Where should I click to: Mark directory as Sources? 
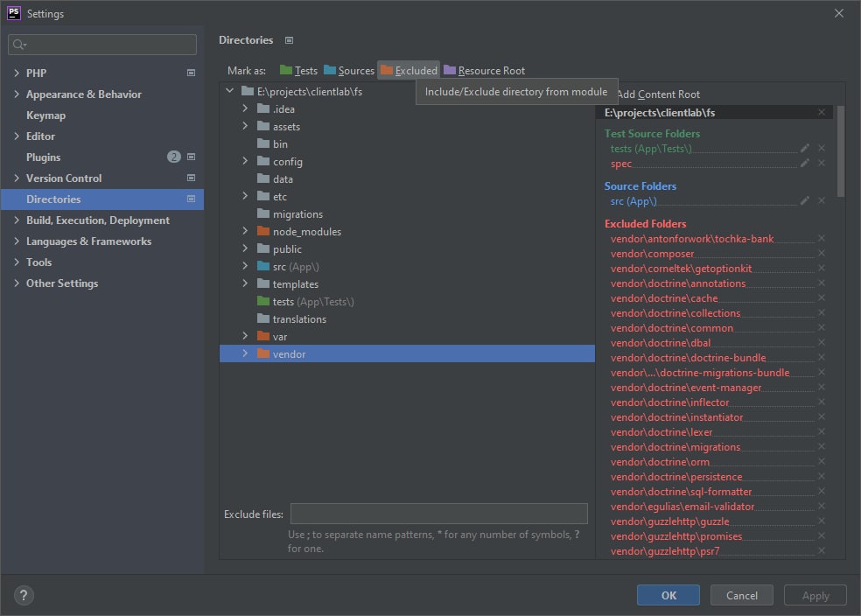(x=348, y=71)
